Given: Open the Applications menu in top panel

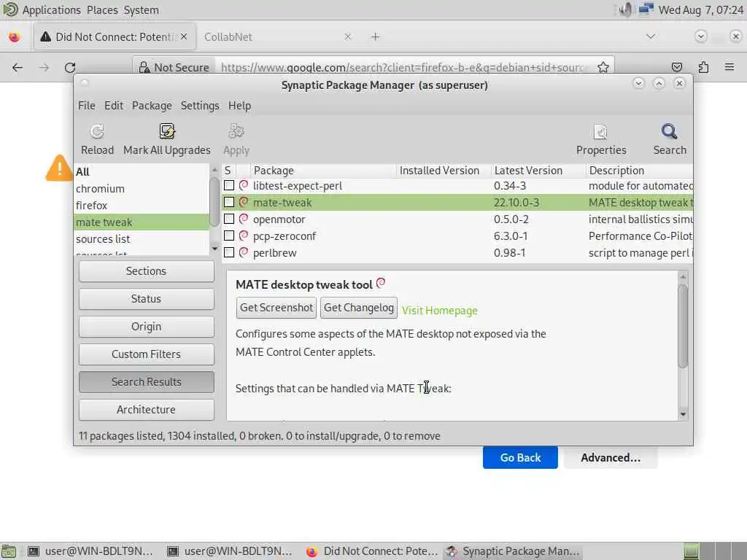Looking at the screenshot, I should click(x=52, y=9).
